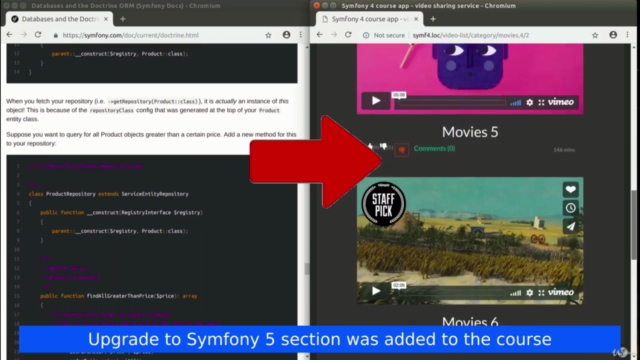Screen dimensions: 640x360
Task: Open Comments (0) link under Movies 5
Action: pos(434,149)
